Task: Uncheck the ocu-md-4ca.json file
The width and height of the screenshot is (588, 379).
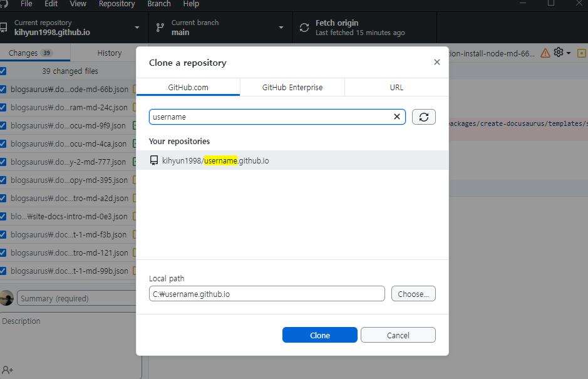Action: 3,143
